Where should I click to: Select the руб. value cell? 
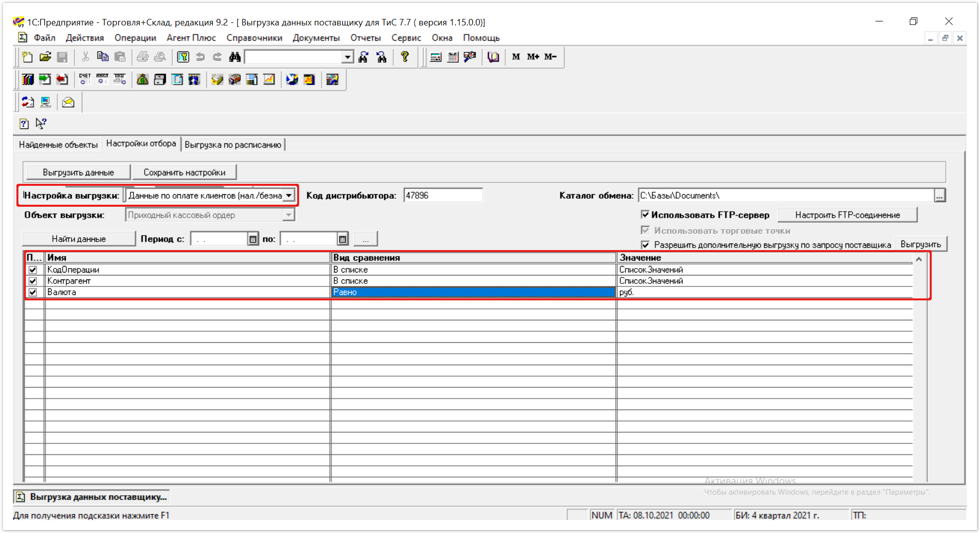coord(764,292)
